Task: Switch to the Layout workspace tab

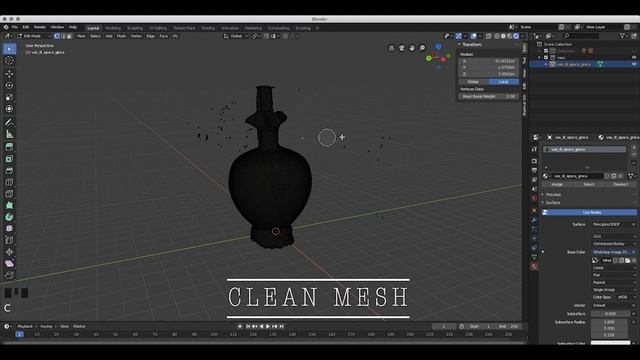Action: pyautogui.click(x=93, y=28)
